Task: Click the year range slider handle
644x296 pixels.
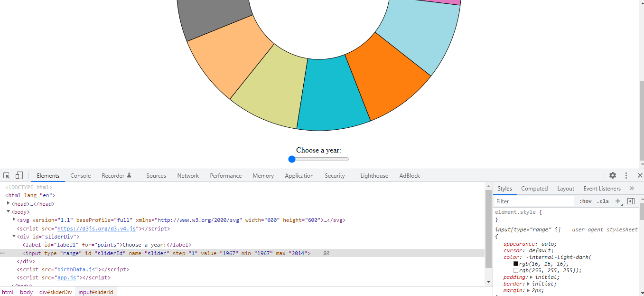Action: [292, 159]
